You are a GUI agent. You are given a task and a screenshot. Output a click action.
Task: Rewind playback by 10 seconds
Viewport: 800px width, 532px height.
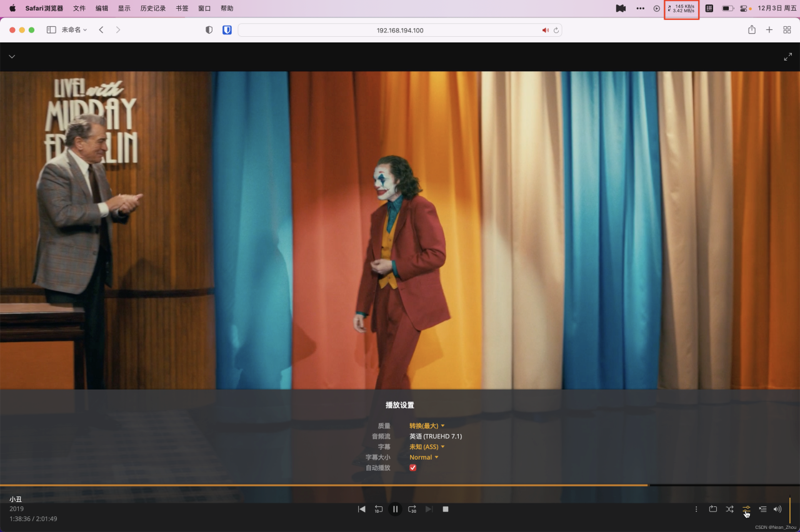pos(378,509)
